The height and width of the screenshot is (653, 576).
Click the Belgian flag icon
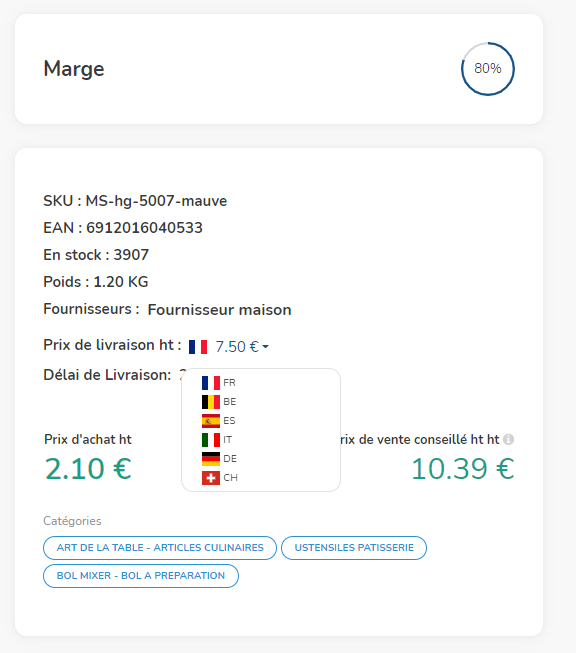211,402
